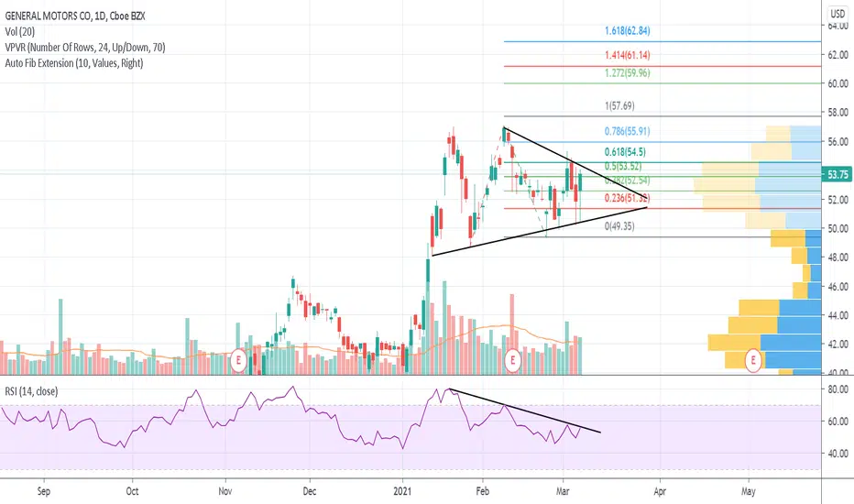The image size is (854, 504).
Task: Click the upper descending triangle trendline
Action: (575, 164)
